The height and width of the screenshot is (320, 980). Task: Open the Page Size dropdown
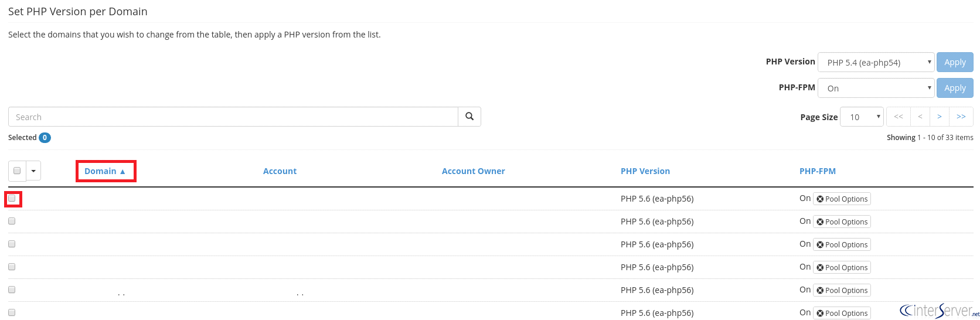point(862,117)
